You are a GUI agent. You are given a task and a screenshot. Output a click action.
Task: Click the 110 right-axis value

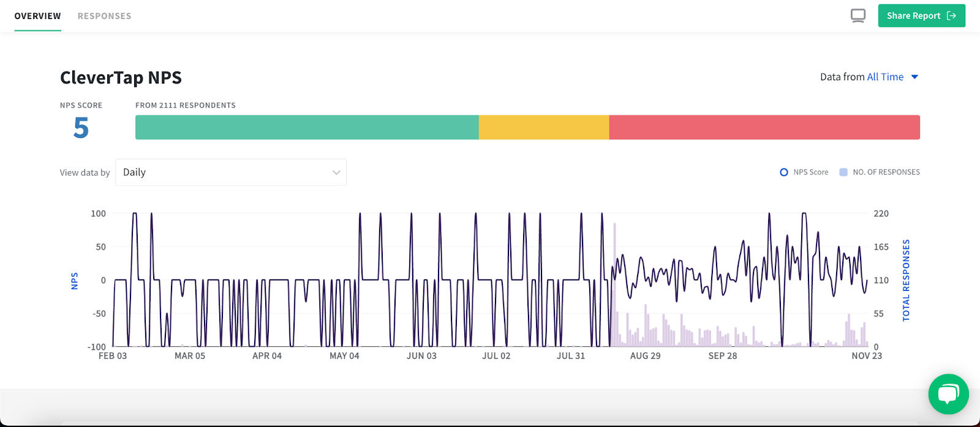[881, 281]
